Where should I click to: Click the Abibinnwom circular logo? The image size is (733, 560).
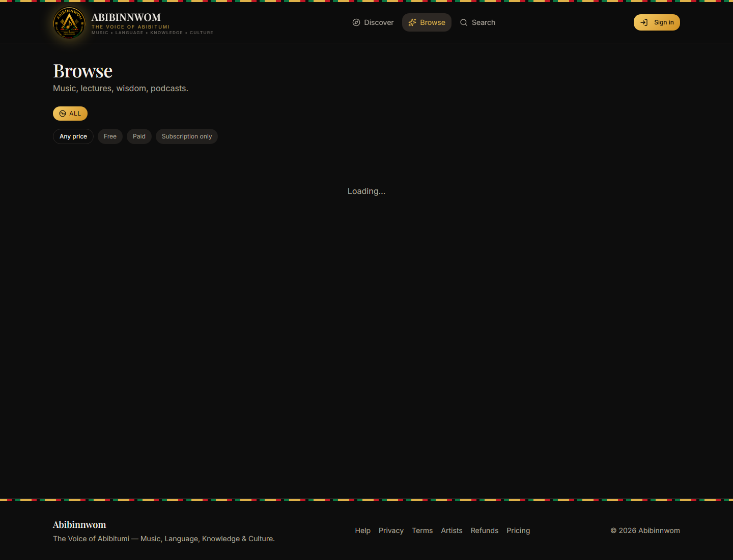tap(69, 23)
